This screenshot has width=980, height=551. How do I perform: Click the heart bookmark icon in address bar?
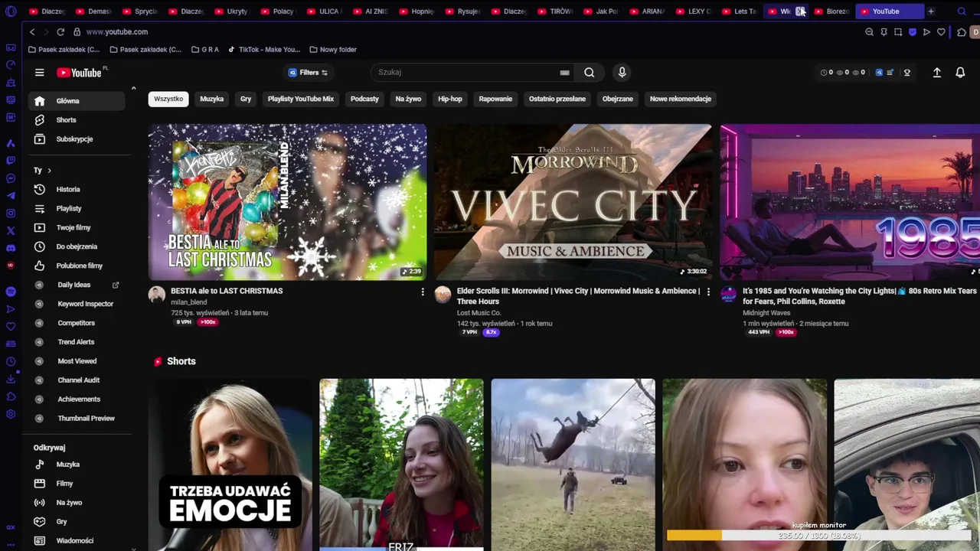[941, 32]
